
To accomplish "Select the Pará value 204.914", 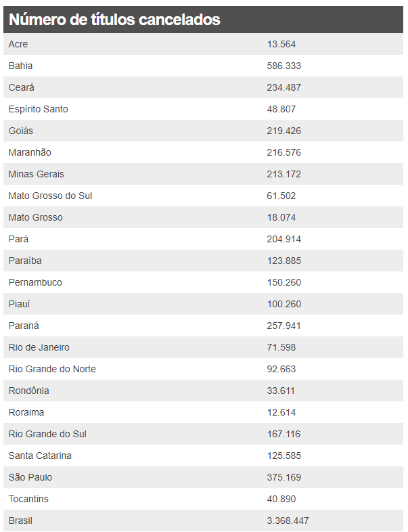I will pyautogui.click(x=284, y=239).
